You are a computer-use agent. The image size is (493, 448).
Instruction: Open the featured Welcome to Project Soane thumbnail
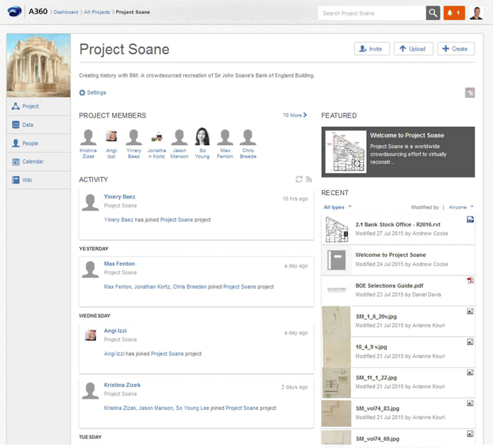345,151
